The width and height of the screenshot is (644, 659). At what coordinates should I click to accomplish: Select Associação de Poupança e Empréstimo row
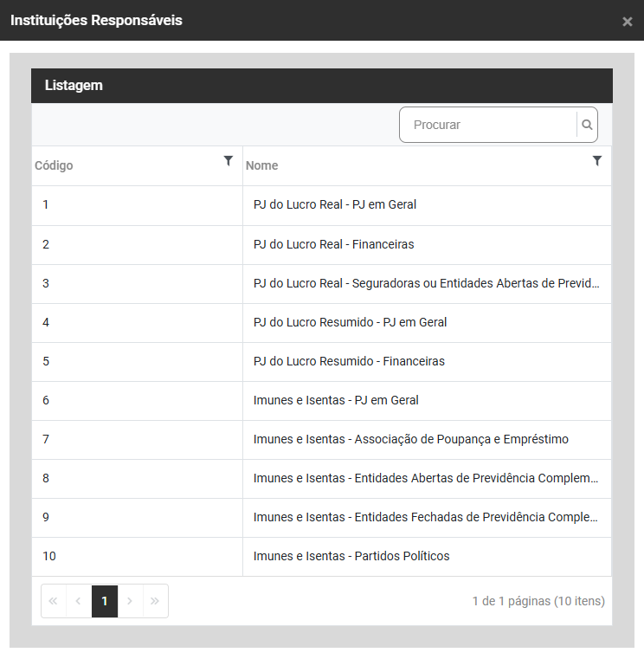point(410,439)
